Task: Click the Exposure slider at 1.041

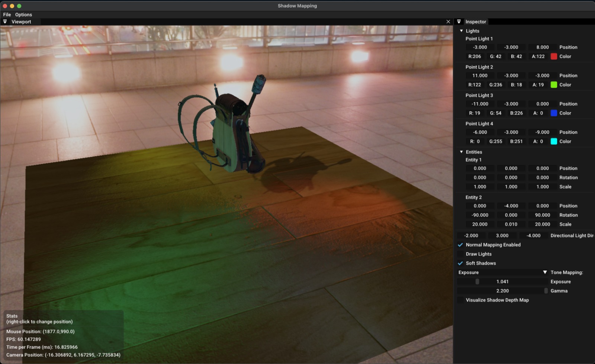Action: [503, 282]
